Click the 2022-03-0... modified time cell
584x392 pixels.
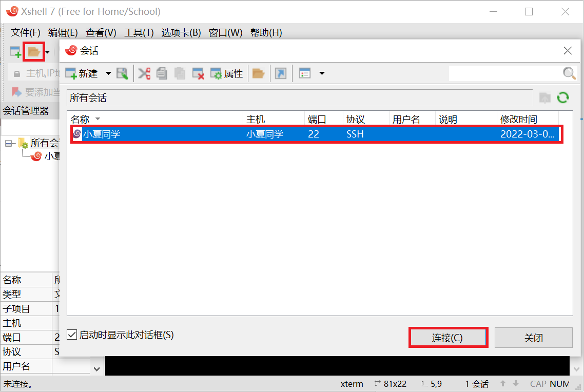[x=527, y=134]
